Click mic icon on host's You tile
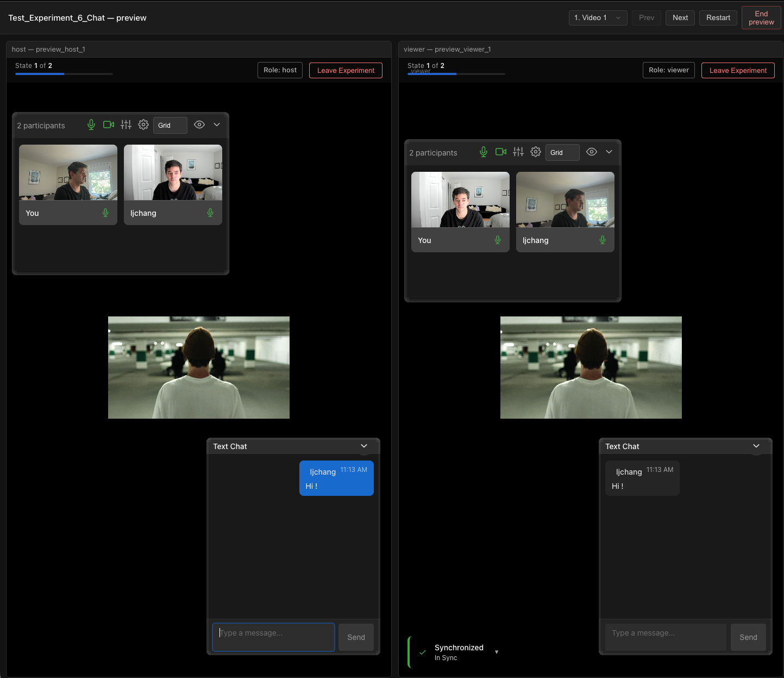 [105, 213]
